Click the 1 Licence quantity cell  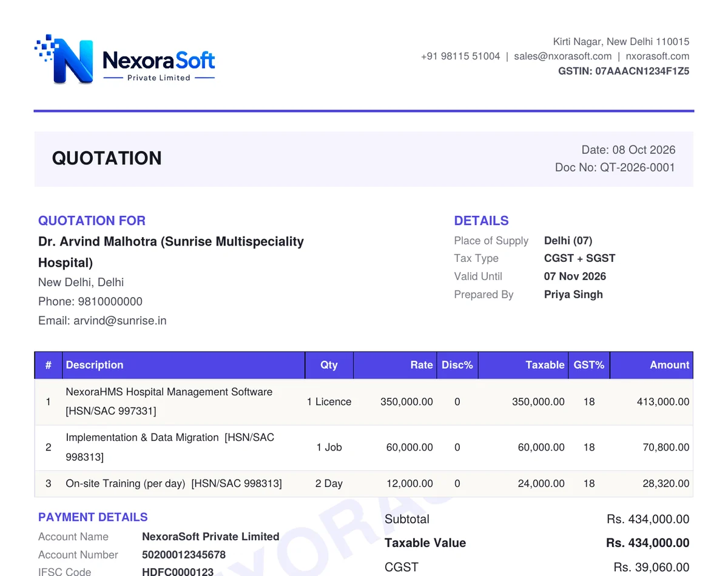coord(329,401)
